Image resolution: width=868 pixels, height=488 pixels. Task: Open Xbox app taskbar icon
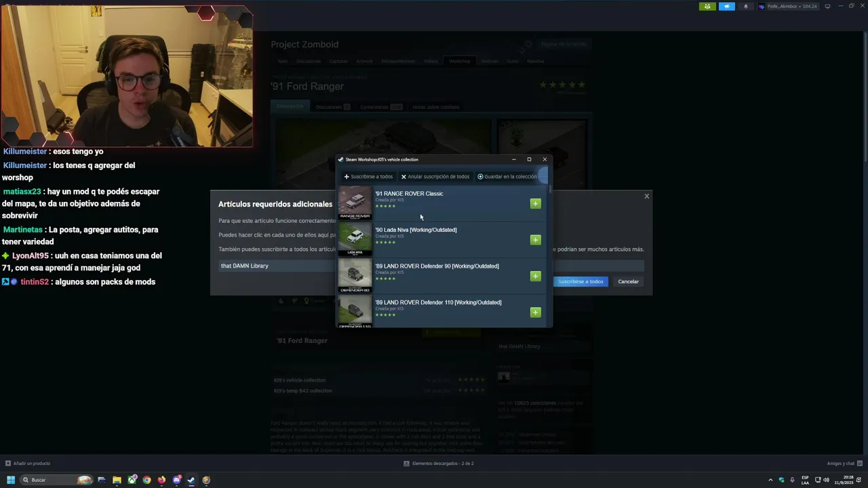(132, 480)
